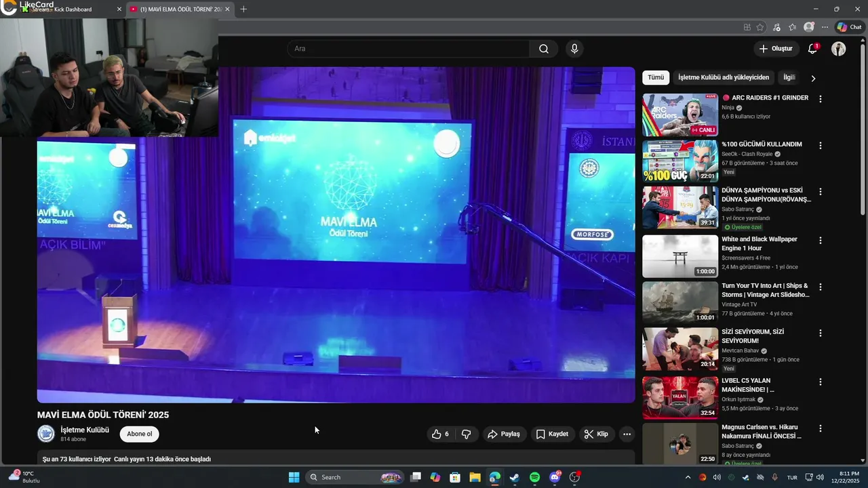Add page to favorites star icon
The width and height of the screenshot is (868, 488).
point(760,27)
